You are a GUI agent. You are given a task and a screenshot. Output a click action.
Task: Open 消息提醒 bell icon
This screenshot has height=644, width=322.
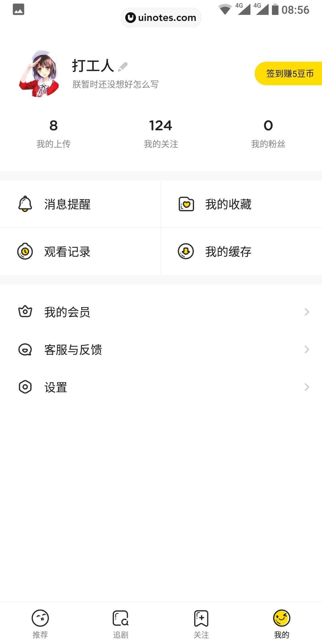point(25,204)
